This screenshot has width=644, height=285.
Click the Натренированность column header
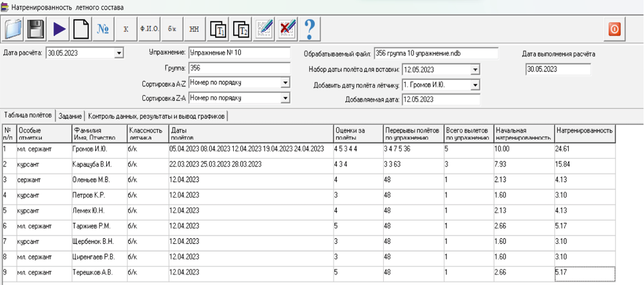pyautogui.click(x=585, y=134)
